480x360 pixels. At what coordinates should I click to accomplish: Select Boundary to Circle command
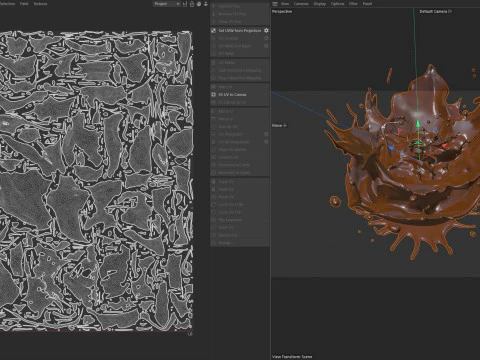pos(240,165)
